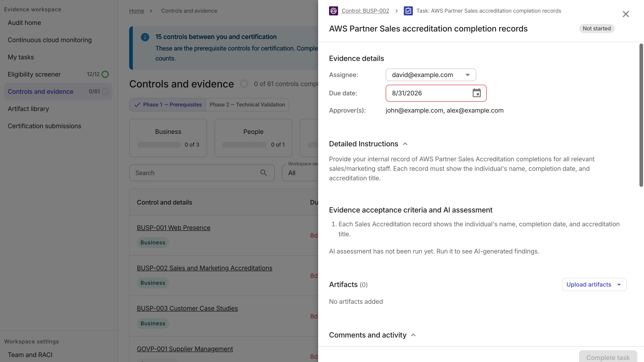
Task: Click the Business tag under BUSP-001
Action: tap(153, 242)
